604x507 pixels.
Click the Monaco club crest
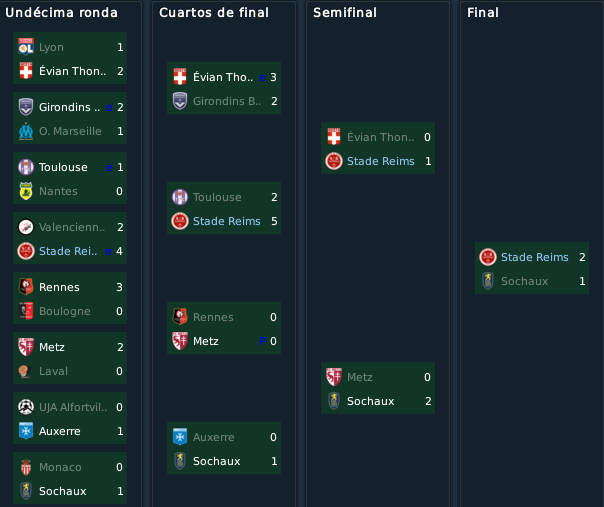coord(26,467)
